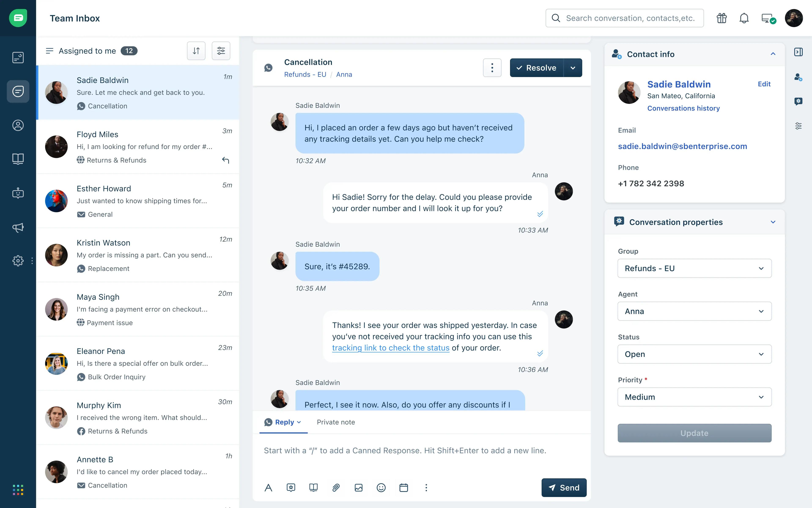The height and width of the screenshot is (508, 812).
Task: Collapse the right side panel icon
Action: [x=799, y=52]
